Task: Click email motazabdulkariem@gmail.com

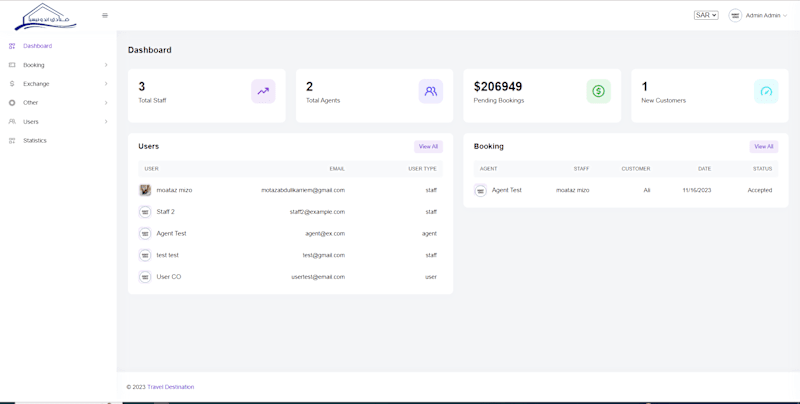Action: 303,190
